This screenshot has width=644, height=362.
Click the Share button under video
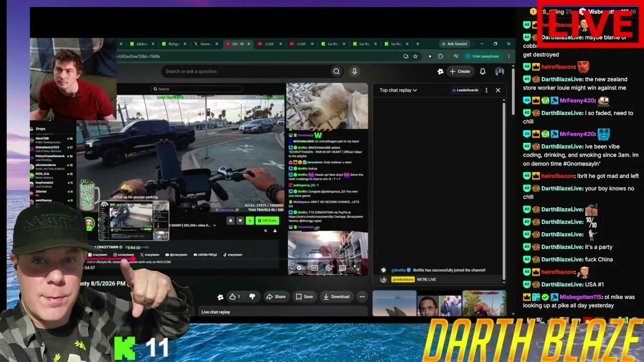click(276, 297)
